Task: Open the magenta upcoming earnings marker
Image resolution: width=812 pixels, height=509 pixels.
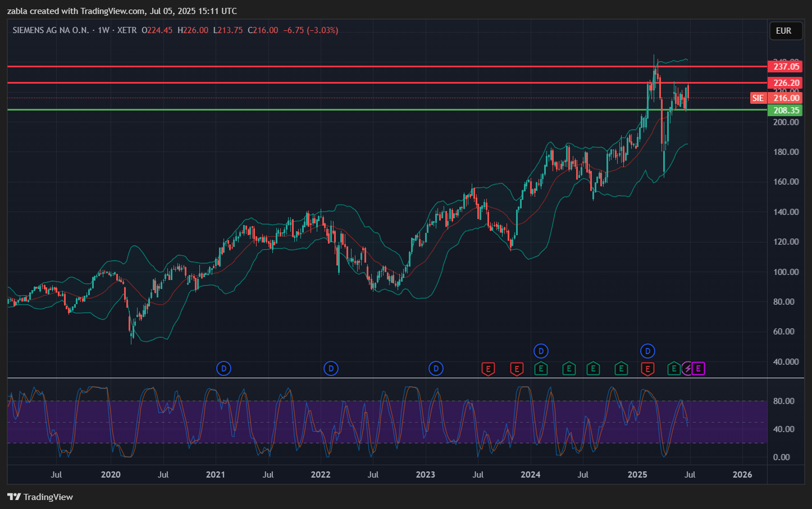Action: (698, 369)
